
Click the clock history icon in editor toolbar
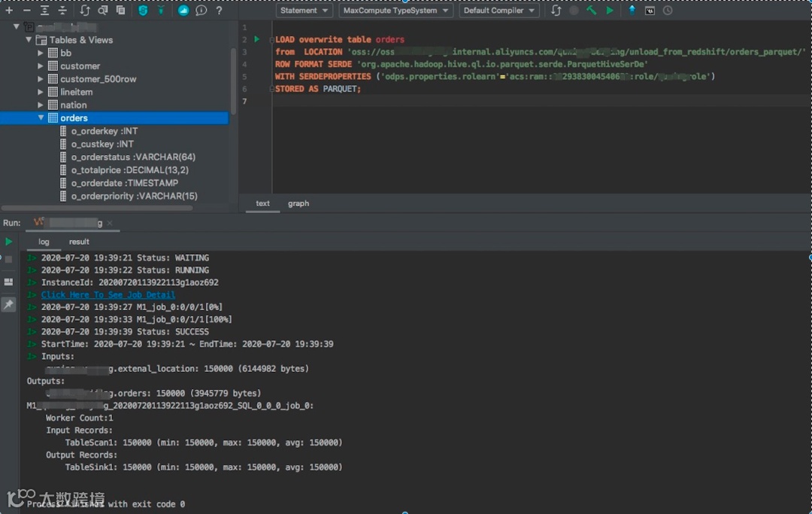pyautogui.click(x=668, y=11)
